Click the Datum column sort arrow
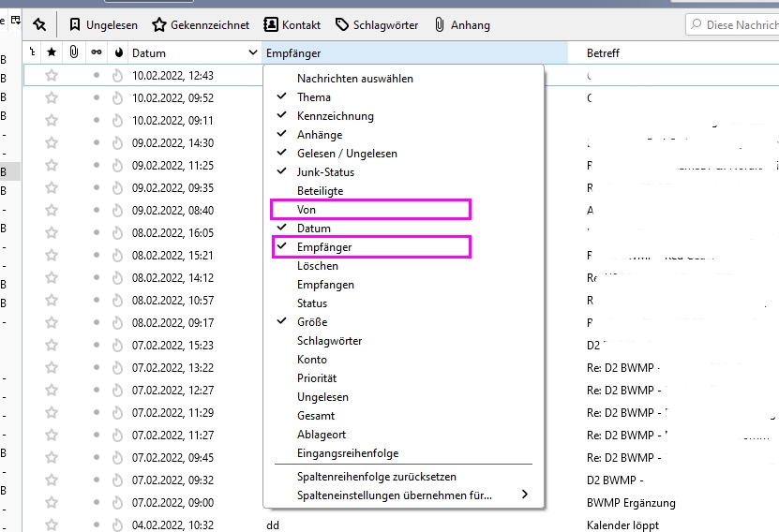779x532 pixels. 252,53
